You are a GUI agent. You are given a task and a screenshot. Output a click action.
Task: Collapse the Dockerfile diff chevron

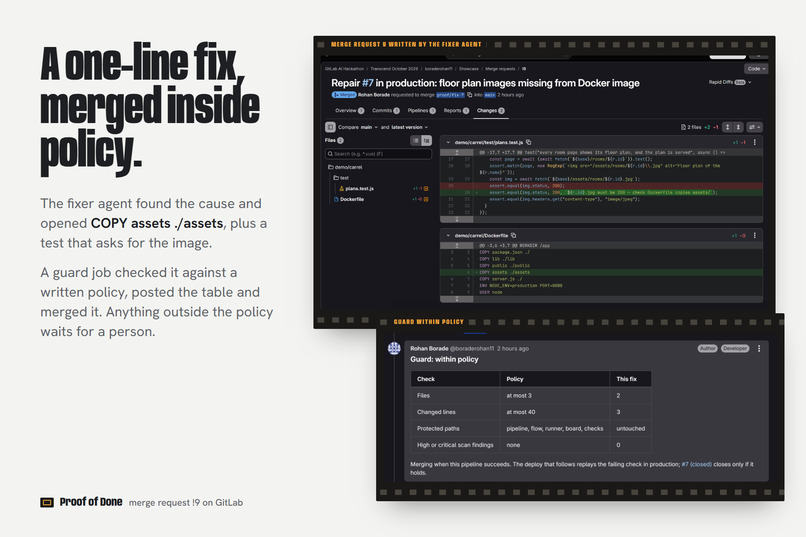tap(448, 235)
